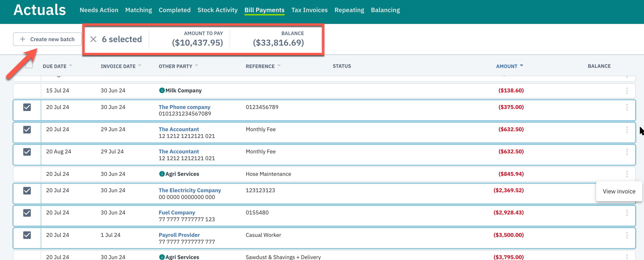Open the Needs Action tab

[99, 10]
